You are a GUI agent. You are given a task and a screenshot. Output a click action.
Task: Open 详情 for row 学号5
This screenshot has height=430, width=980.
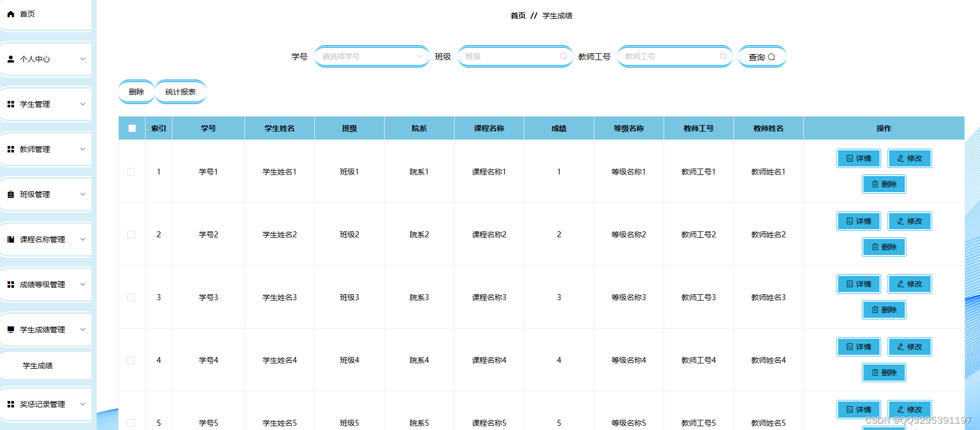click(x=859, y=410)
